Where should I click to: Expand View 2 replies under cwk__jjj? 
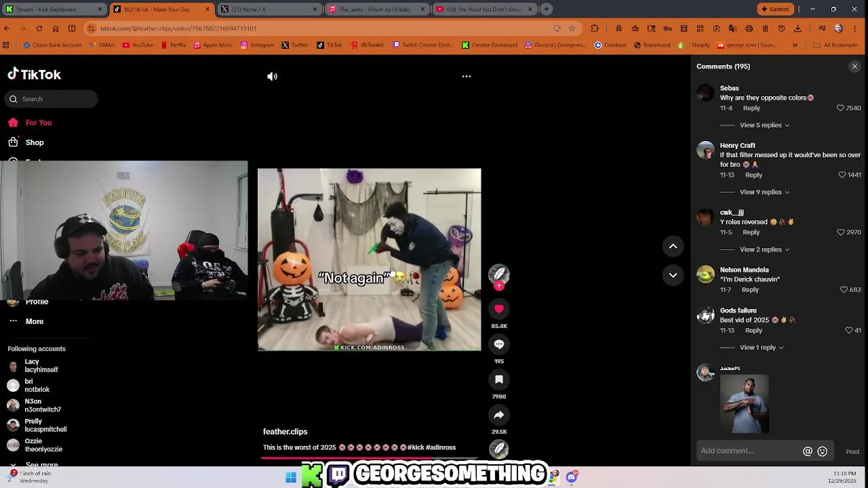(764, 250)
